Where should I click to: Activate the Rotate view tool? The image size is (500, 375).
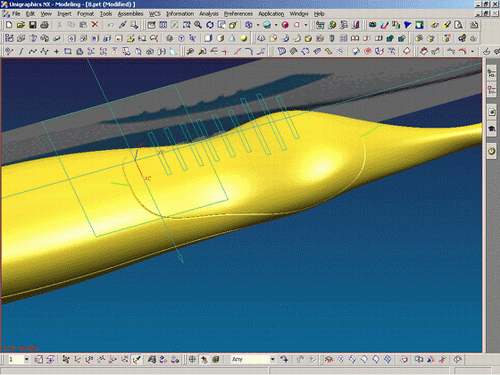coord(210,25)
